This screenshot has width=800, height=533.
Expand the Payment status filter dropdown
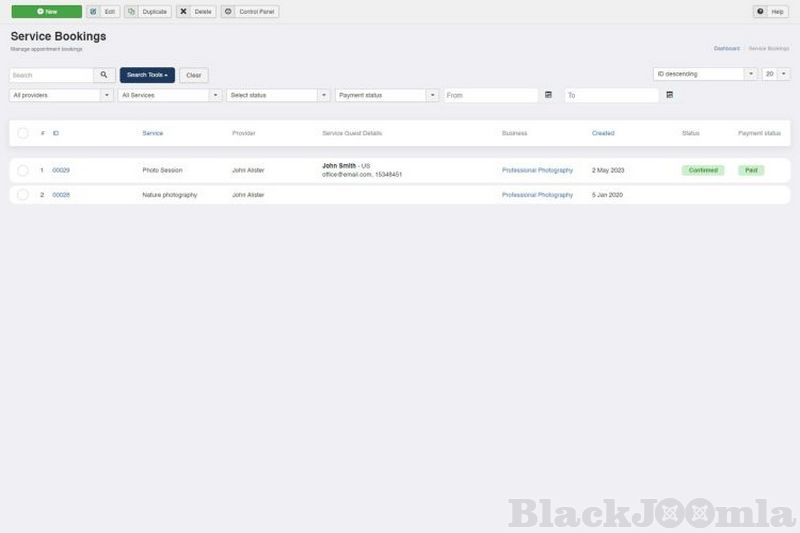[x=387, y=95]
